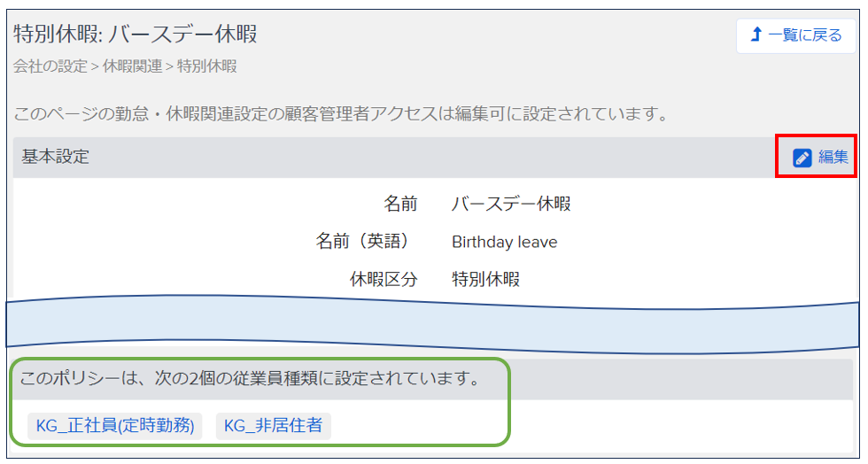
Task: Open the 編集 link text
Action: click(833, 158)
